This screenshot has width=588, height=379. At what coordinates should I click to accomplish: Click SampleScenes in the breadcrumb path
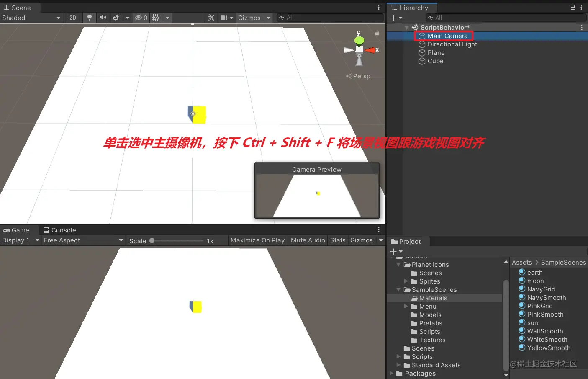tap(563, 263)
